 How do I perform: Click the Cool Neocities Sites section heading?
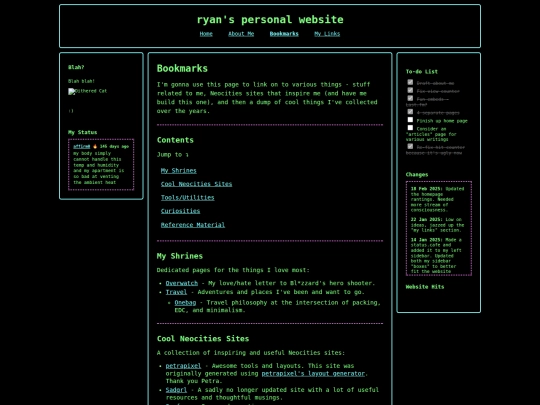(203, 339)
